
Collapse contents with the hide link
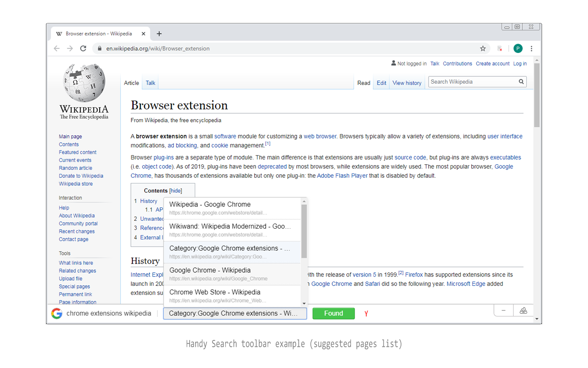point(175,190)
